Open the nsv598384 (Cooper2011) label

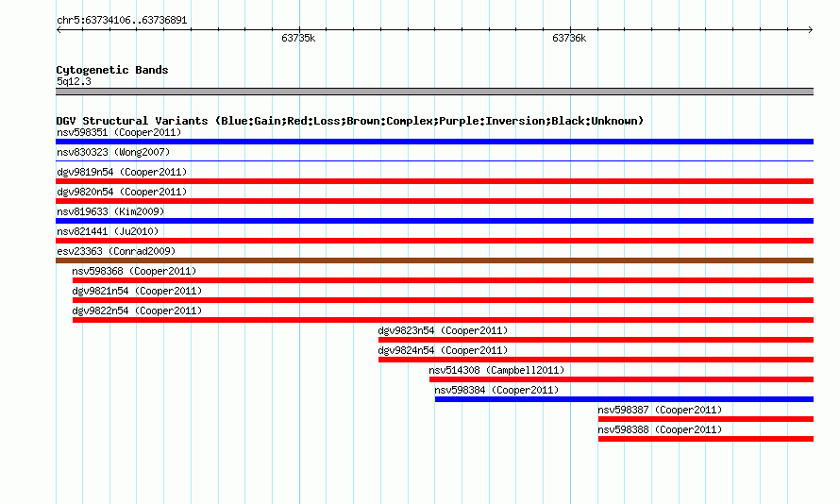[x=496, y=390]
